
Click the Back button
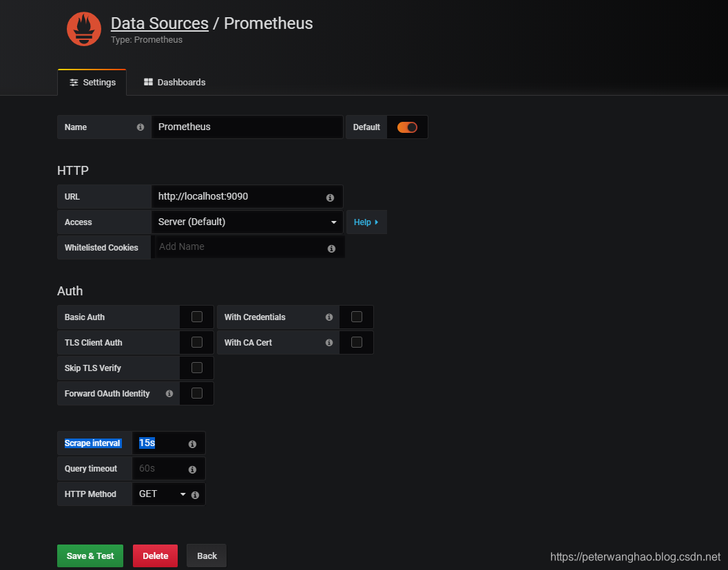pyautogui.click(x=207, y=556)
